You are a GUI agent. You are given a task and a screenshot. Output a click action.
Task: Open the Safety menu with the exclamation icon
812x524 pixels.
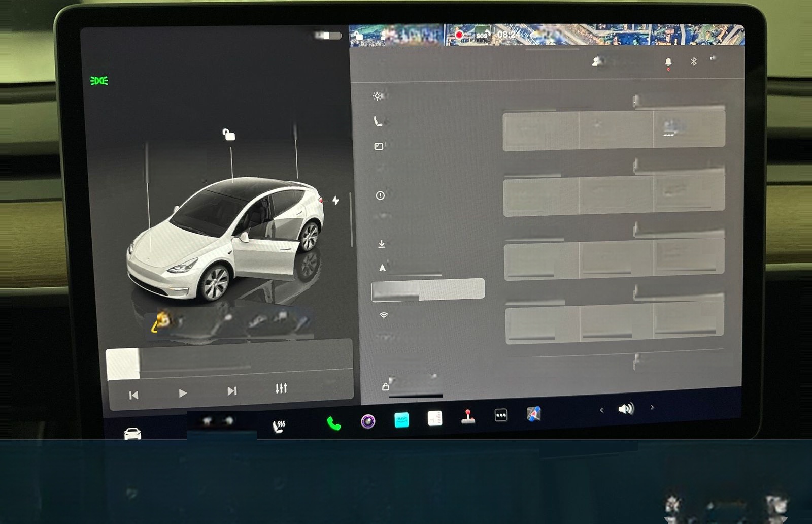pyautogui.click(x=380, y=195)
